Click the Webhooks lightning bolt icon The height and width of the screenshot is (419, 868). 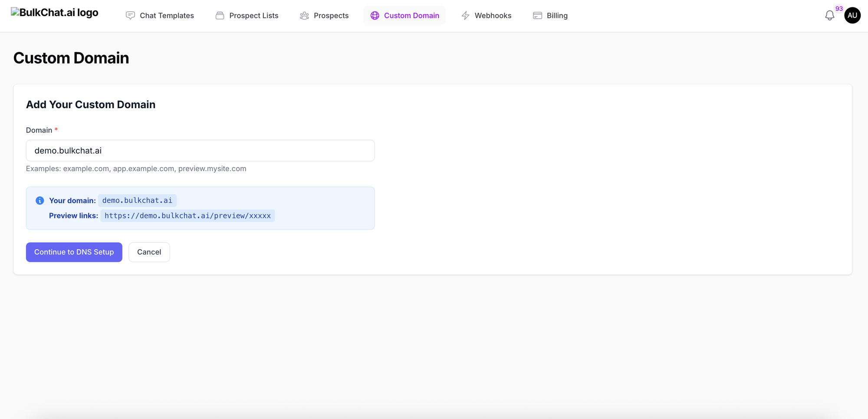(x=465, y=16)
